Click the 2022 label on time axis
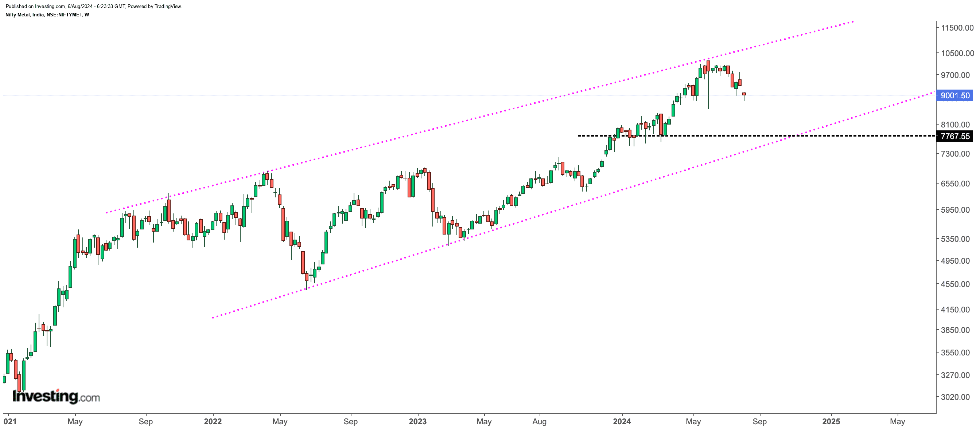 click(x=213, y=421)
